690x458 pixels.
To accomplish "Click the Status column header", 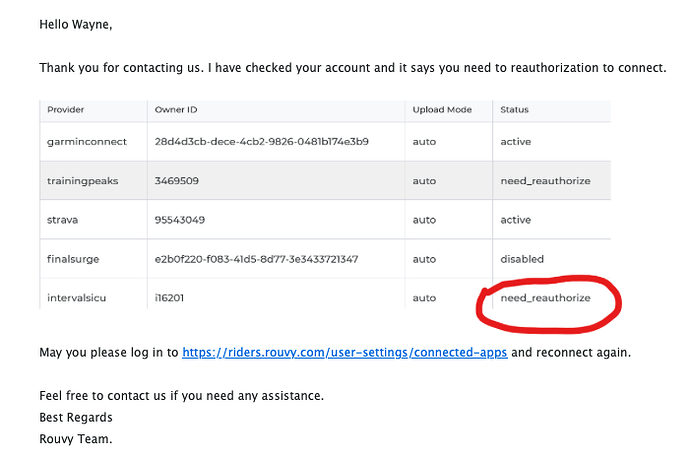I will (x=514, y=110).
